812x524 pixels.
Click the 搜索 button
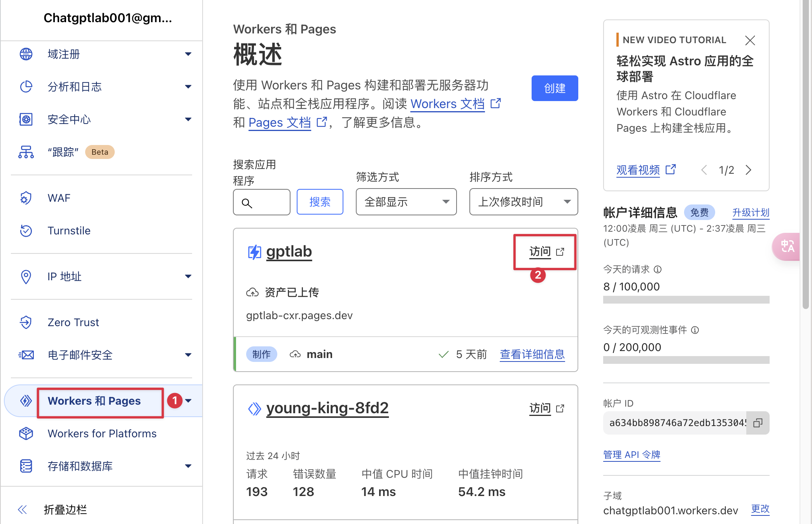(x=320, y=202)
